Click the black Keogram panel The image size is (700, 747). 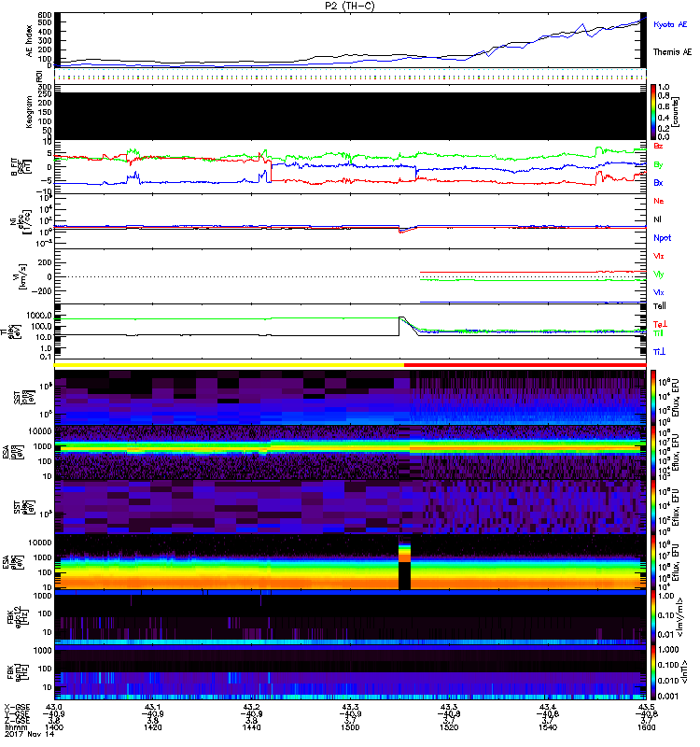coord(350,116)
